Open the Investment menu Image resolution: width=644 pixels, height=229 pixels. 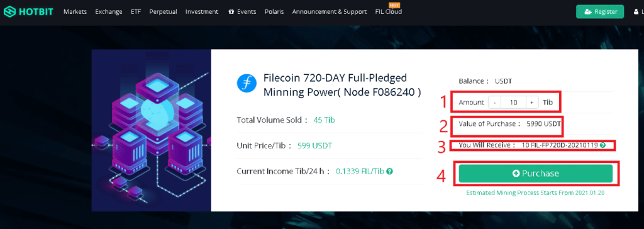click(202, 11)
